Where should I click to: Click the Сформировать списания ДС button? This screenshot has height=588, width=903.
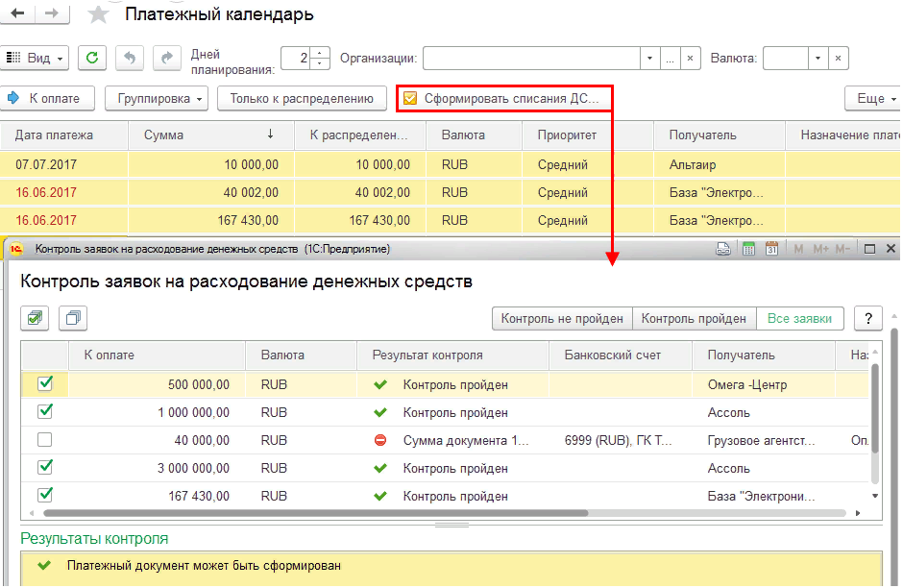[503, 98]
